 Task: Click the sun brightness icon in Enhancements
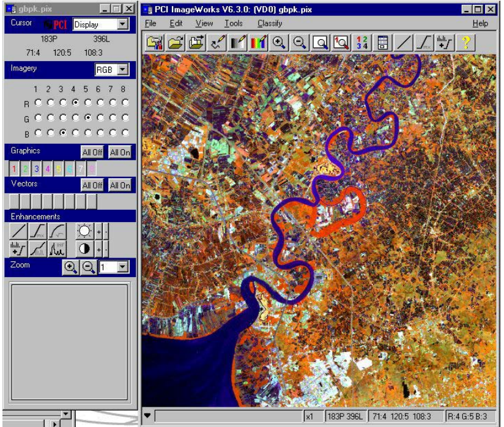tap(84, 231)
